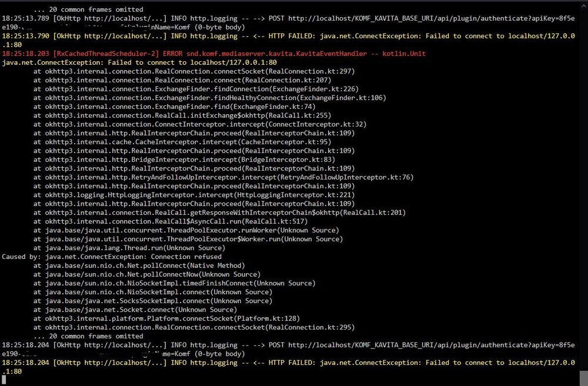
Task: Click the HttpLoggingInterceptor.kt:221 stack frame
Action: point(194,195)
